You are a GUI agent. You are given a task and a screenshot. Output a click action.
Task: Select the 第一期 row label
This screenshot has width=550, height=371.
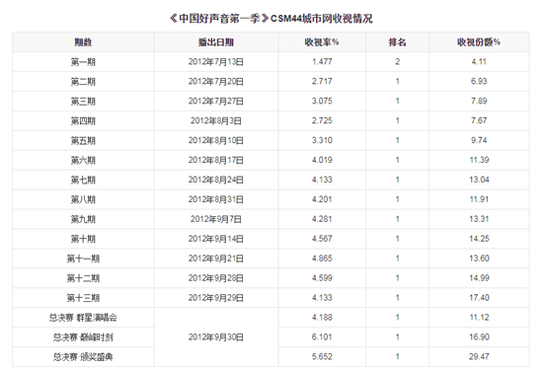tap(83, 62)
